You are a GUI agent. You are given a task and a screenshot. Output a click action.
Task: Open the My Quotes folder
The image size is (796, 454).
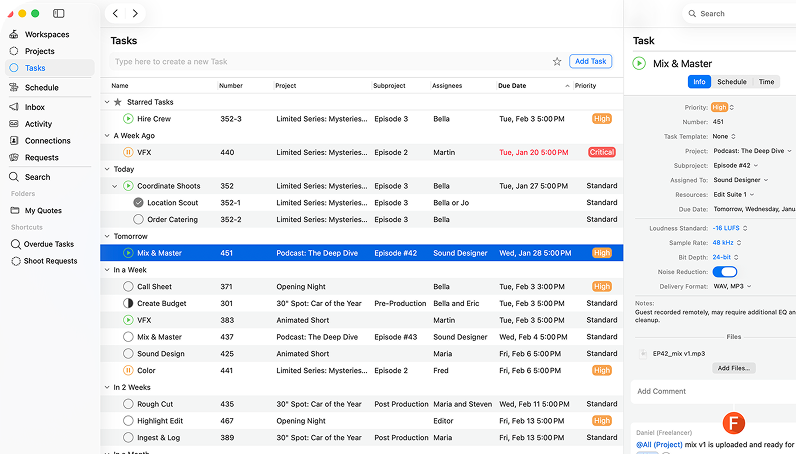point(43,211)
